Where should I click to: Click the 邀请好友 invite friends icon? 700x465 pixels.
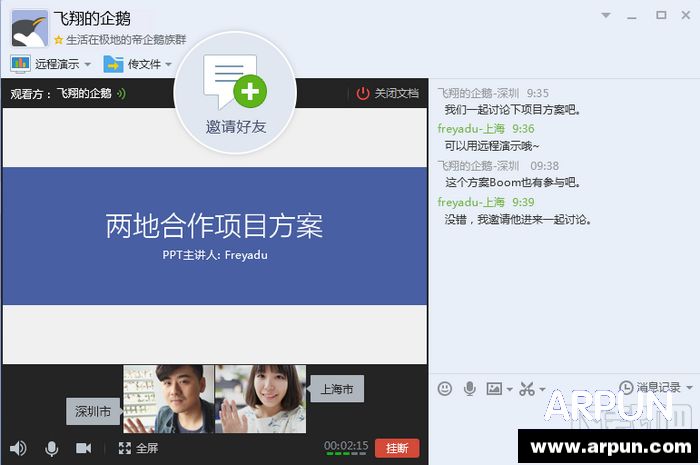(x=235, y=93)
